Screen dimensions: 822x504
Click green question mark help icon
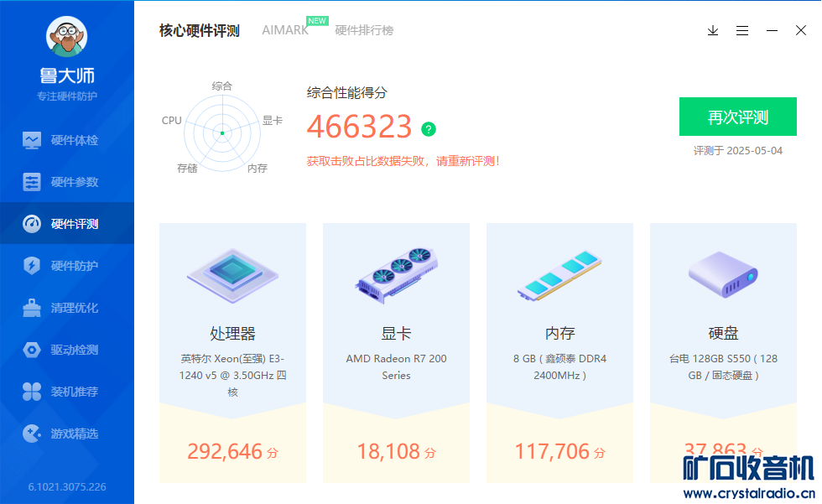click(429, 129)
